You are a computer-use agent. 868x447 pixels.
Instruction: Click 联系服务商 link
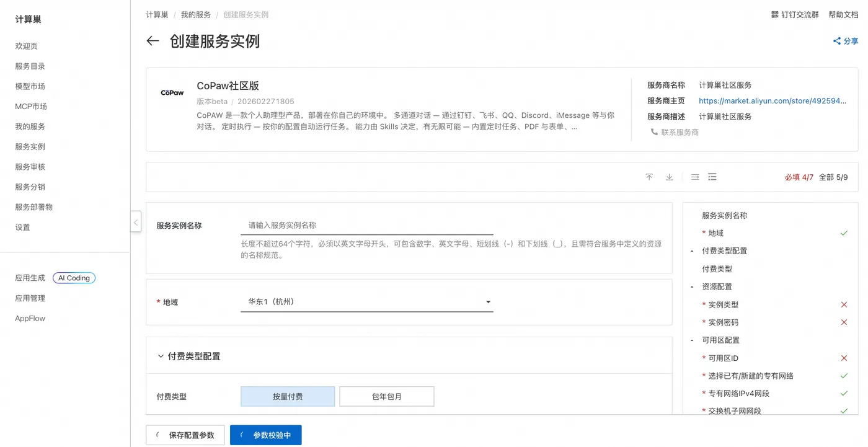(680, 132)
